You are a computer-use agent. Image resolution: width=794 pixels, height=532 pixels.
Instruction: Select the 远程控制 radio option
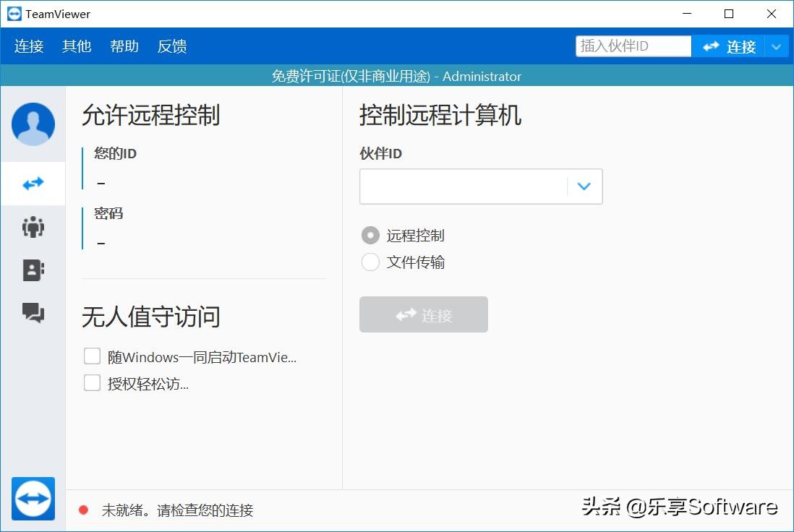click(x=370, y=235)
